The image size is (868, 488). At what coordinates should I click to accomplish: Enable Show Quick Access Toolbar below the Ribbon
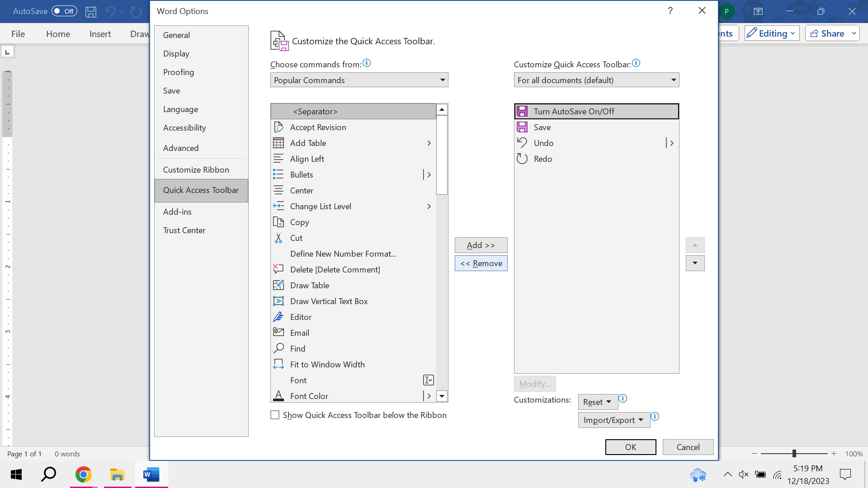[275, 414]
